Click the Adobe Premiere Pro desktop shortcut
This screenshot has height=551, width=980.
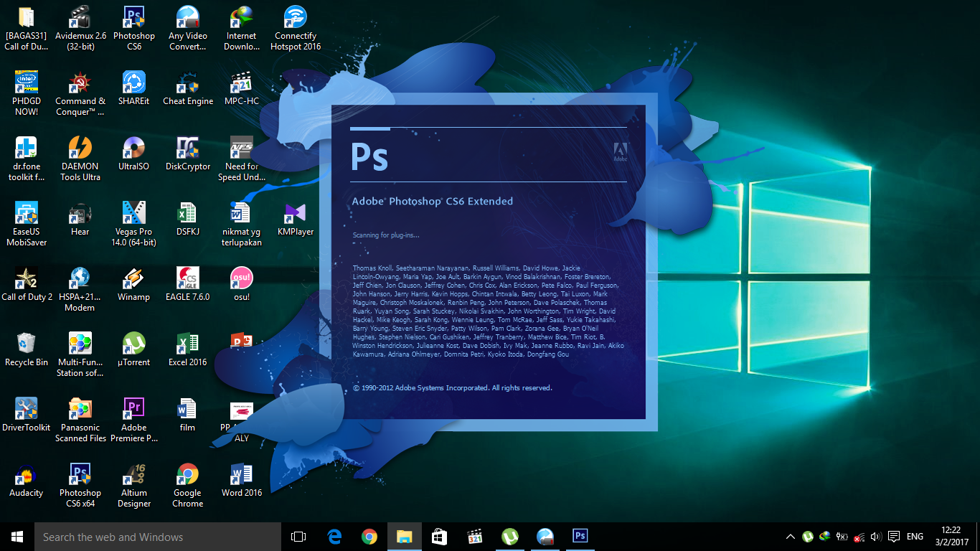pyautogui.click(x=134, y=420)
